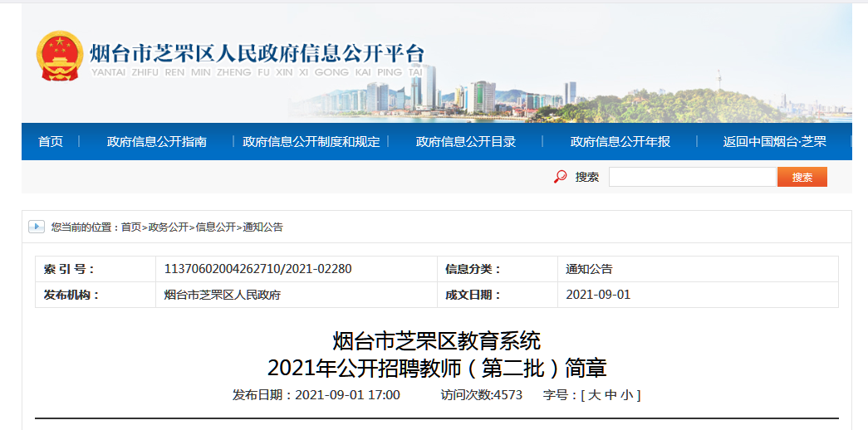This screenshot has height=430, width=868.
Task: Click the article title 烟台市芝罘区教育系统
Action: pyautogui.click(x=437, y=341)
